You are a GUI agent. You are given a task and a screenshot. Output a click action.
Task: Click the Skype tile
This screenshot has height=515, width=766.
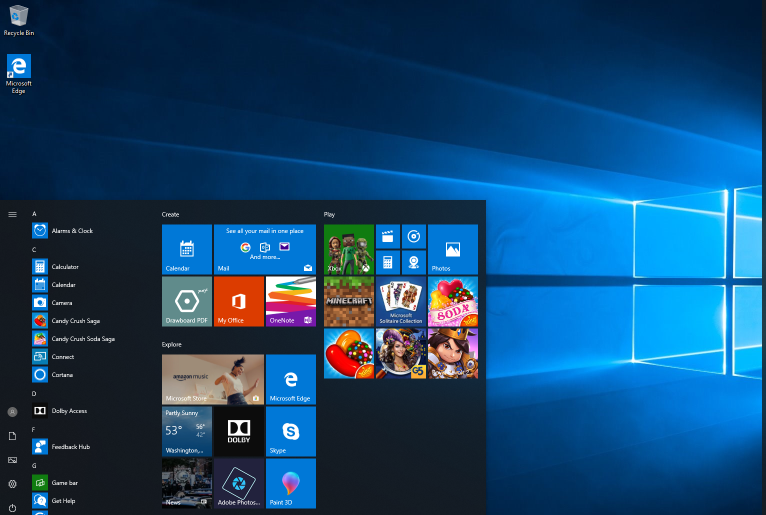(x=290, y=431)
